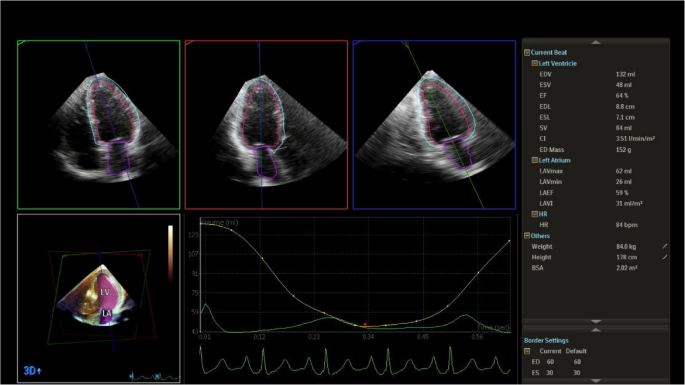
Task: Select the blue-framed long-axis view
Action: coord(434,125)
